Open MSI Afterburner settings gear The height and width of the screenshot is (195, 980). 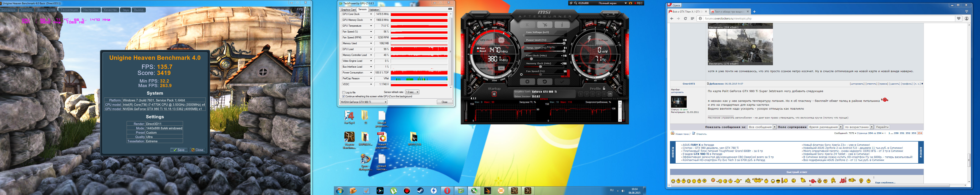point(527,82)
